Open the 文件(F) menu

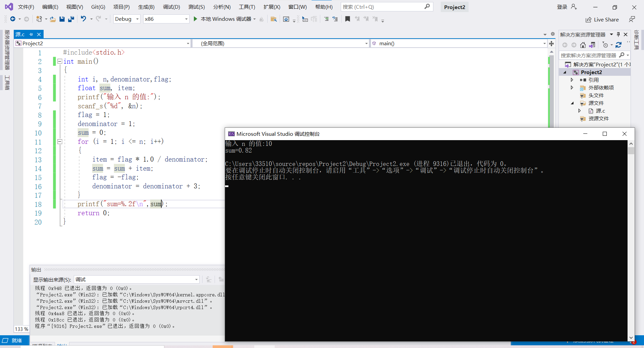point(26,7)
